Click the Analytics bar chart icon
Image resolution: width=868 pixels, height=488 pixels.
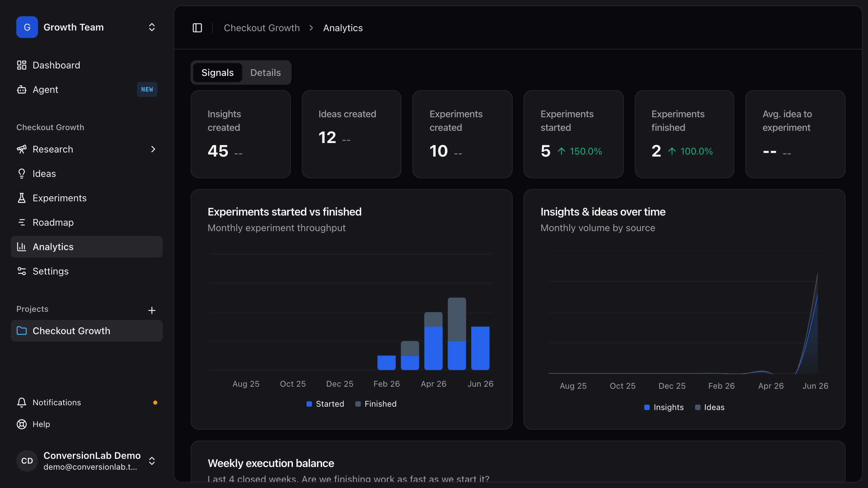(x=22, y=247)
